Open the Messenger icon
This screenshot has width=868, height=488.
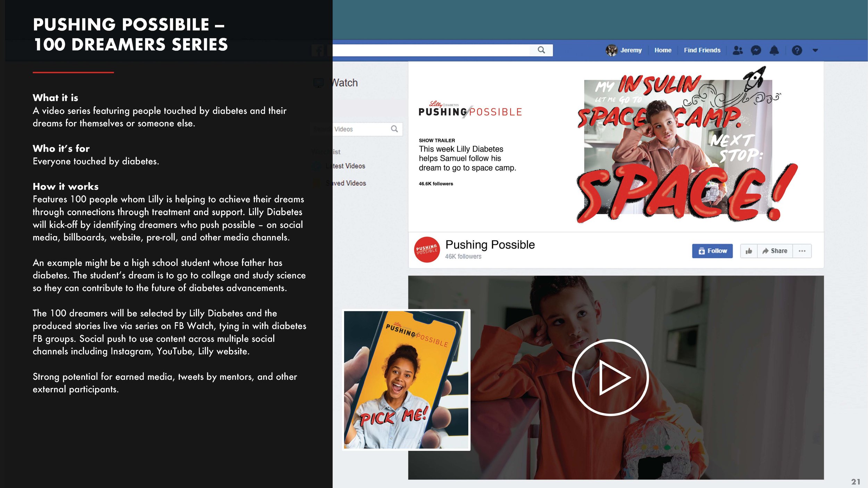[756, 50]
